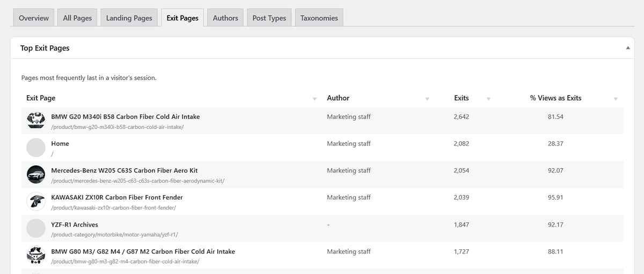Click the Mercedes-Benz W205 product thumbnail
Viewport: 644px width, 274px height.
(x=35, y=175)
